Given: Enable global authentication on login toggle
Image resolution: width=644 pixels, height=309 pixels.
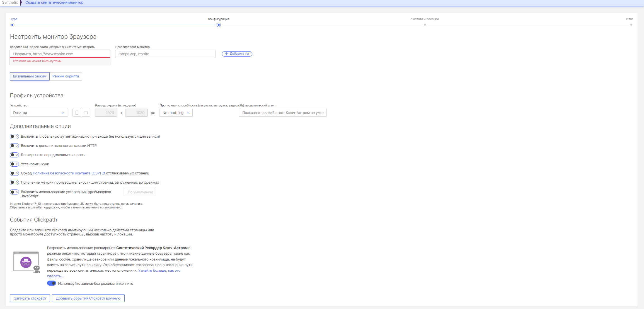Looking at the screenshot, I should pos(14,137).
